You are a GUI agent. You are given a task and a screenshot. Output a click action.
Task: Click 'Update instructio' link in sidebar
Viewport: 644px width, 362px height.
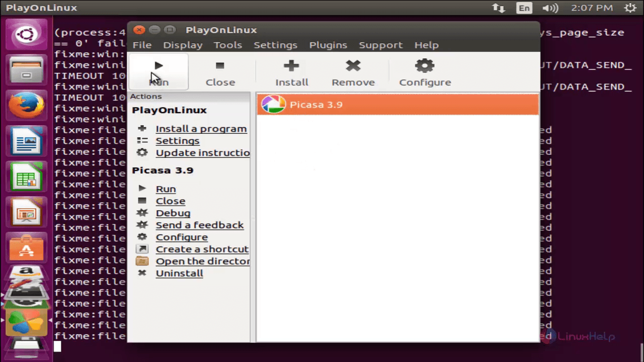pos(203,153)
